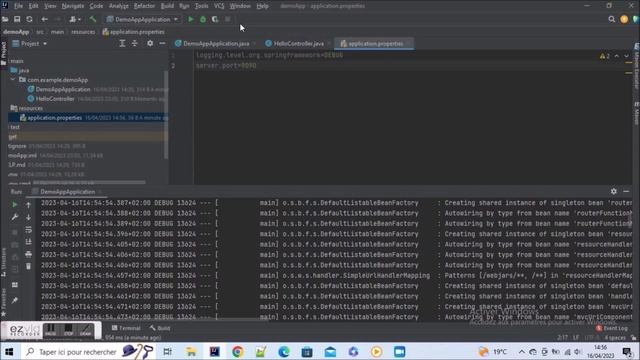Restore layout icon in Run panel sidebar

click(15, 284)
